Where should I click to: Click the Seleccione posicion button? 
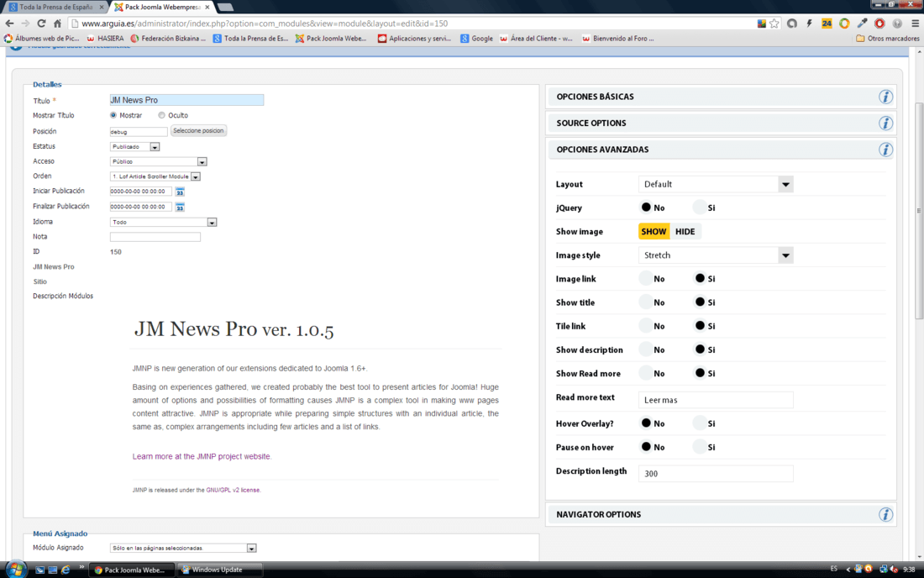tap(198, 131)
